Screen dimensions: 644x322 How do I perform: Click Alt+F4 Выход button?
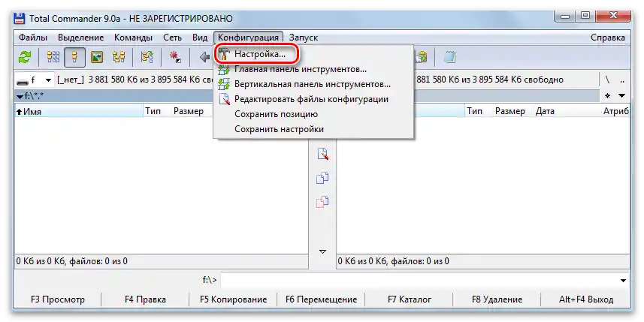(x=585, y=299)
